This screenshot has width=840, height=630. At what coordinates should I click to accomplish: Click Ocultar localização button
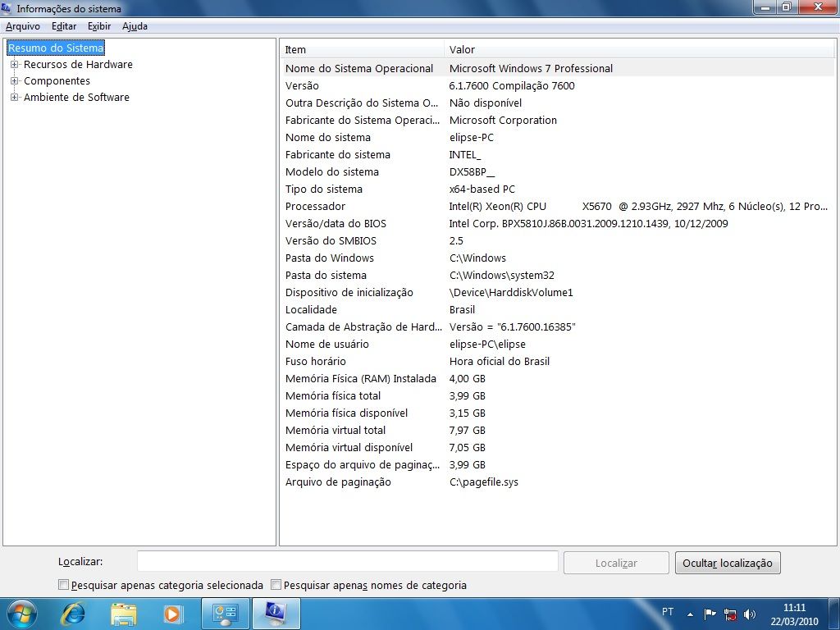point(728,563)
